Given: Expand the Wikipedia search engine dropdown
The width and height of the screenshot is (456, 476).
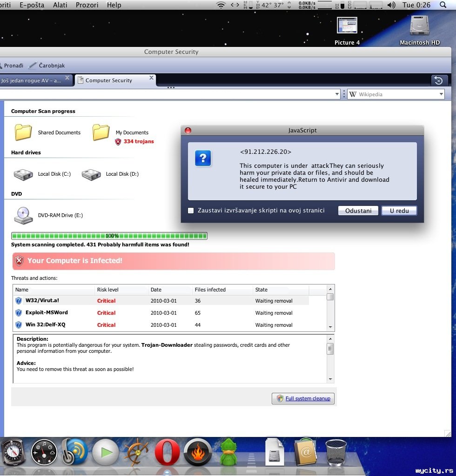Looking at the screenshot, I should pyautogui.click(x=441, y=94).
